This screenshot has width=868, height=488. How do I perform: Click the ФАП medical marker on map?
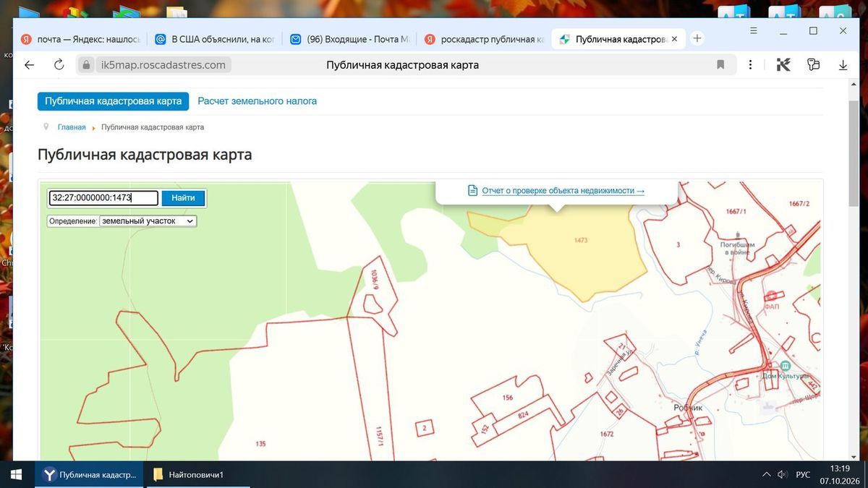tap(772, 295)
